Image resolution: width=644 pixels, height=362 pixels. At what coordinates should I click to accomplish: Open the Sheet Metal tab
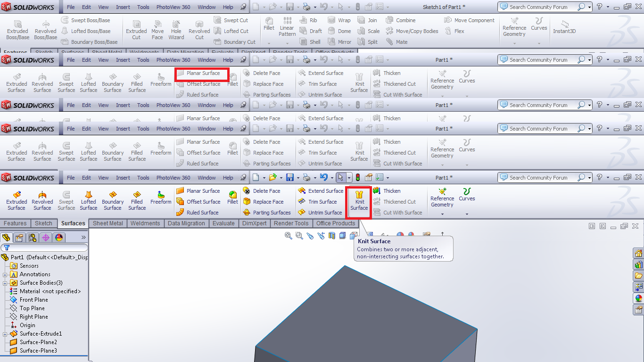[107, 223]
